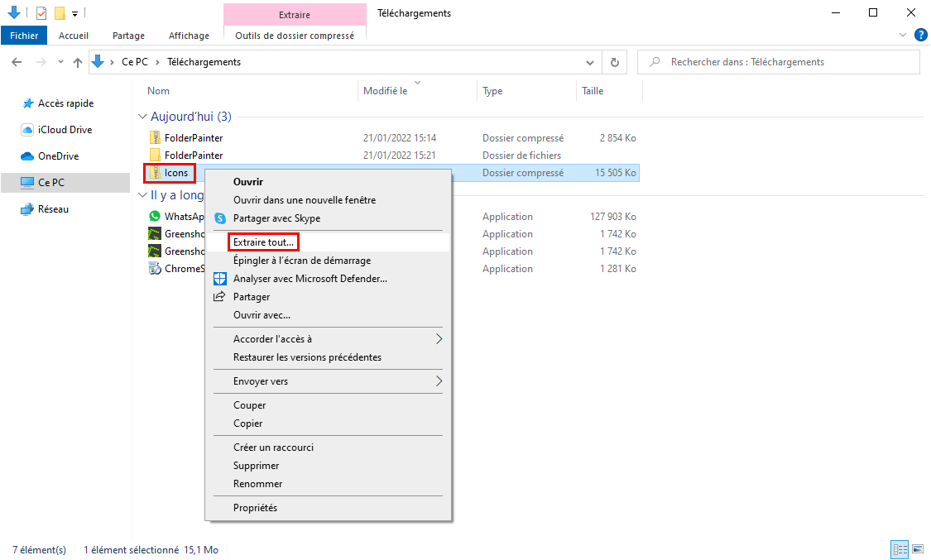Switch to details view icon in status bar

pos(900,549)
